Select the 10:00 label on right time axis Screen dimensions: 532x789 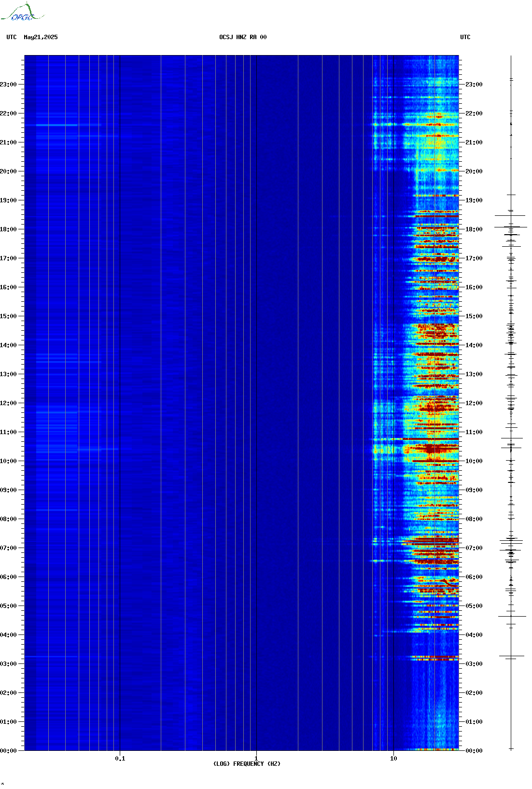coord(474,461)
